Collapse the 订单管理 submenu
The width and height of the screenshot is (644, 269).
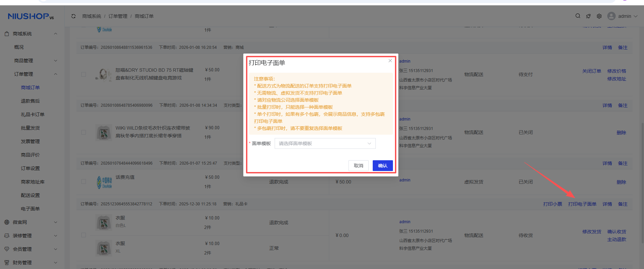click(x=56, y=74)
